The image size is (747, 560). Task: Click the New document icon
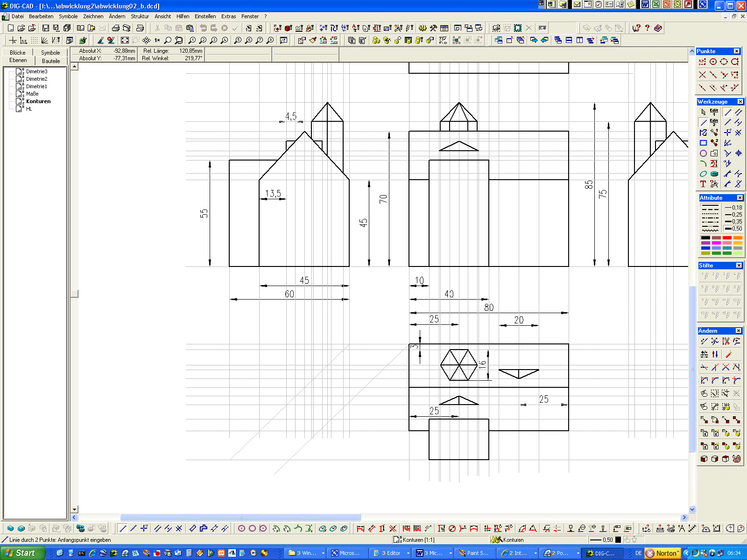(x=11, y=28)
